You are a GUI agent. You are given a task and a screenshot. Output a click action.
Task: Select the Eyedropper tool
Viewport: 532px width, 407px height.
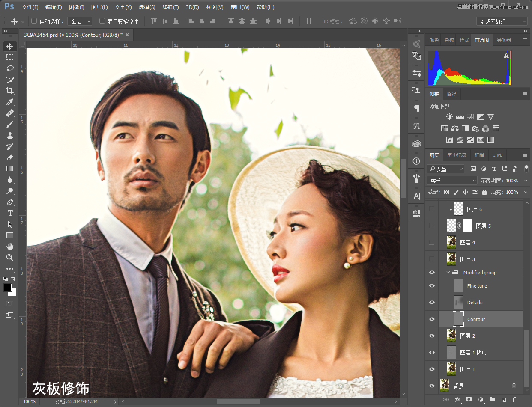click(x=10, y=102)
